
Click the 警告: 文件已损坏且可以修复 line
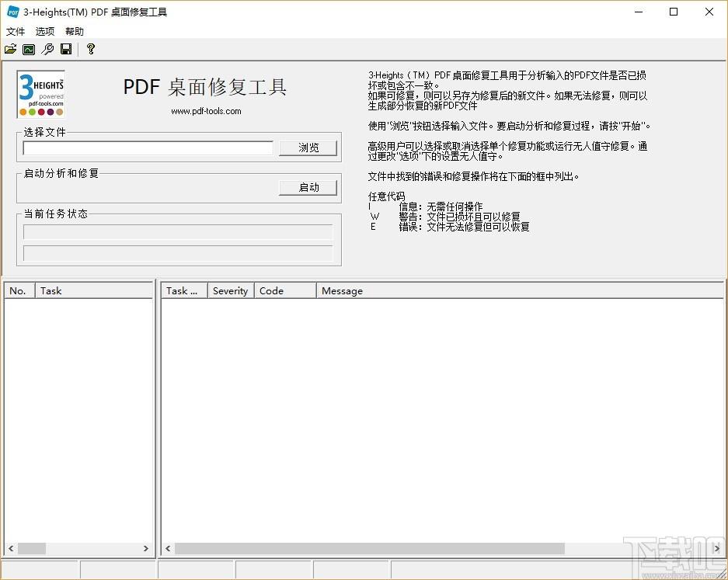[x=459, y=217]
